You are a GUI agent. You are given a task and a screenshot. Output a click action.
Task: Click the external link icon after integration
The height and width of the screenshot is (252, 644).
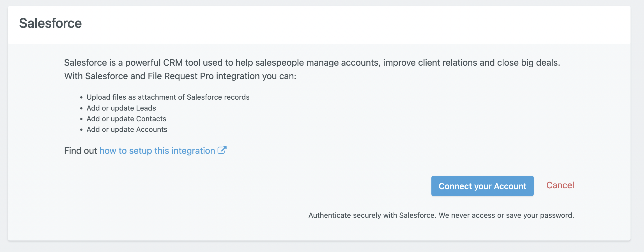coord(222,150)
